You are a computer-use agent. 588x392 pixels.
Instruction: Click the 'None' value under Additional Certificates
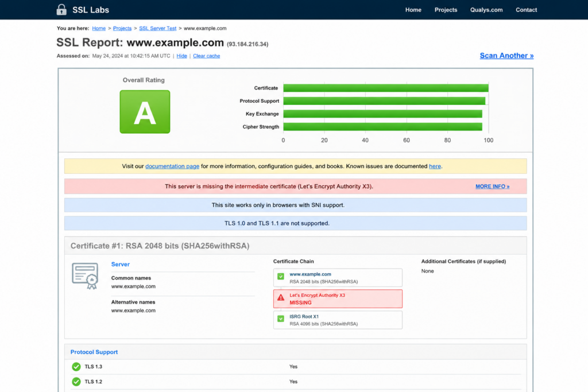click(427, 271)
